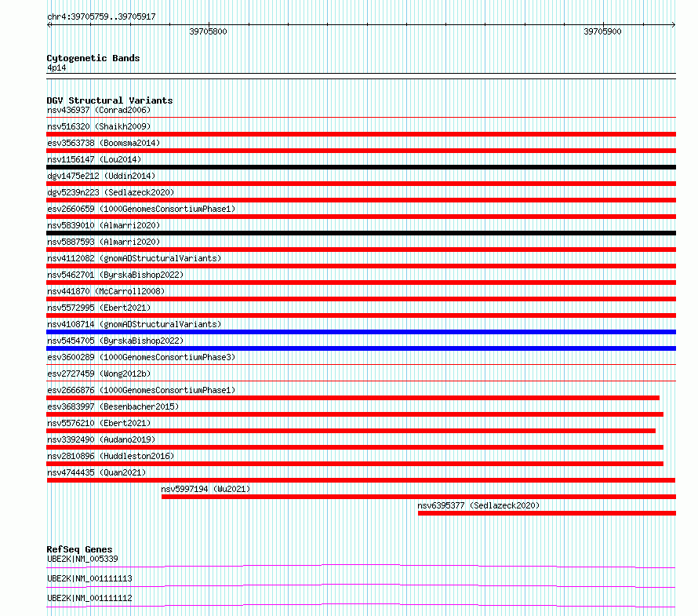Open the nsv6395377 (Sedlazeck2020) variant label

click(x=478, y=505)
